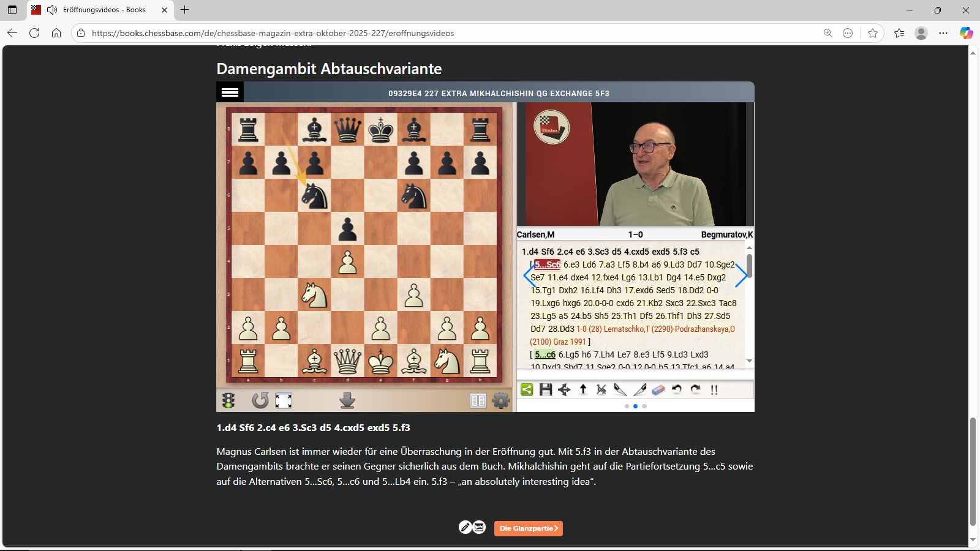Select the first pagination dot under notation
Image resolution: width=980 pixels, height=551 pixels.
pos(627,406)
